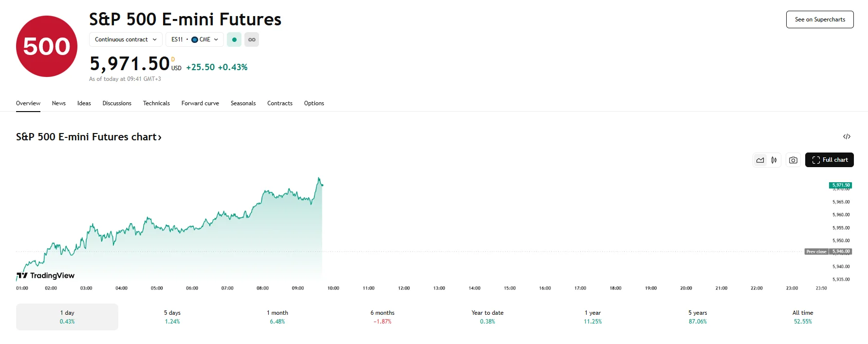Screen dimensions: 868x344
Task: Take a chart snapshot with camera icon
Action: pyautogui.click(x=793, y=160)
